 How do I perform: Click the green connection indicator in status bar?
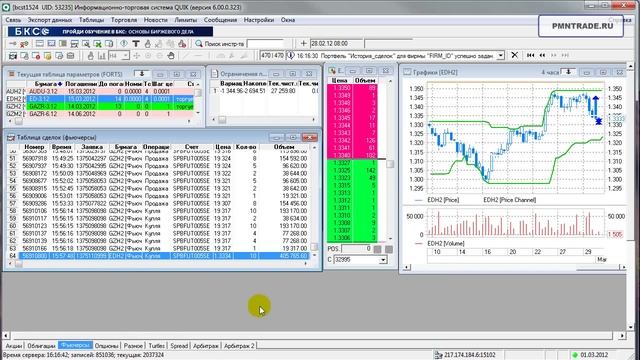coord(575,355)
